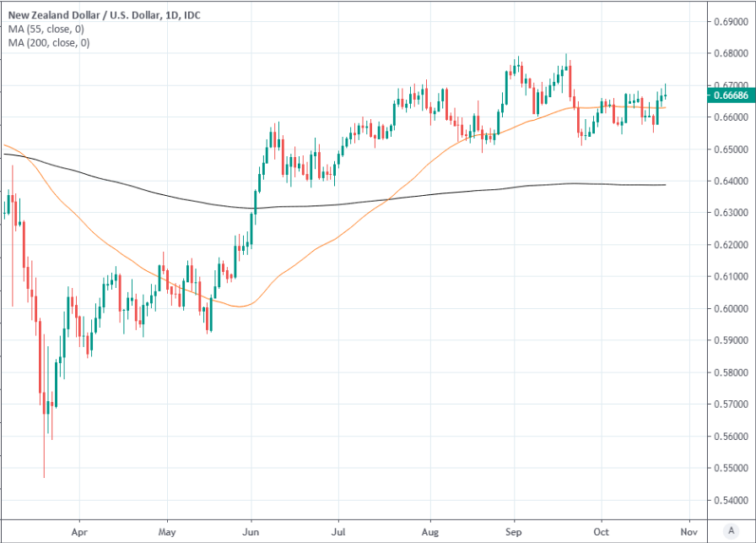Click the 0.60000 price axis label
Viewport: 756px width, 543px height.
pyautogui.click(x=730, y=308)
